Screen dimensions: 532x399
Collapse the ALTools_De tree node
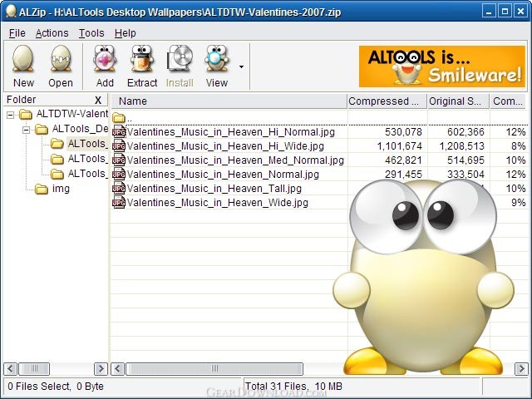[x=26, y=130]
